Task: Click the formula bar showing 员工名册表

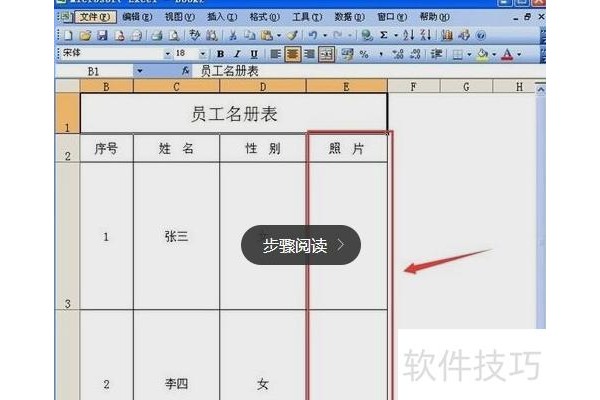Action: coord(368,71)
